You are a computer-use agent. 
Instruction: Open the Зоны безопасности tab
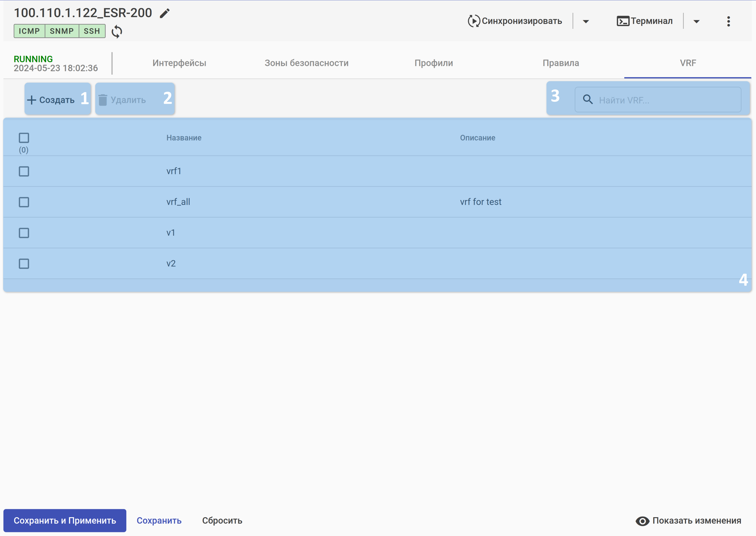pyautogui.click(x=306, y=63)
